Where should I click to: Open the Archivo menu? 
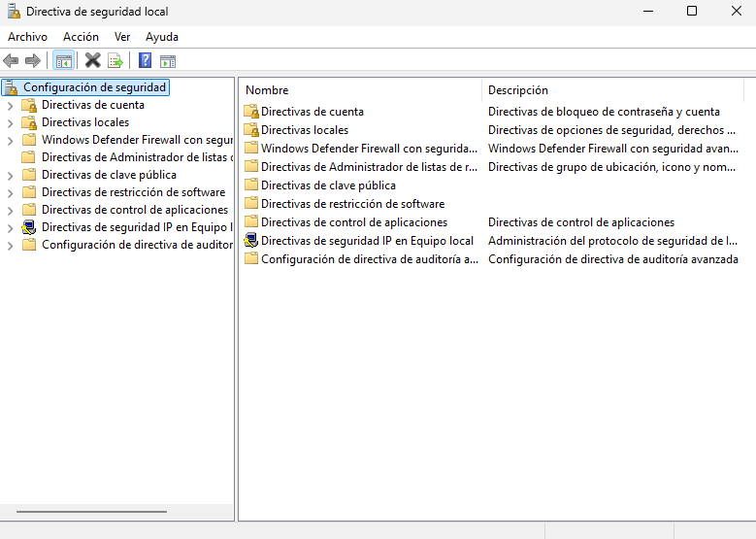click(27, 37)
